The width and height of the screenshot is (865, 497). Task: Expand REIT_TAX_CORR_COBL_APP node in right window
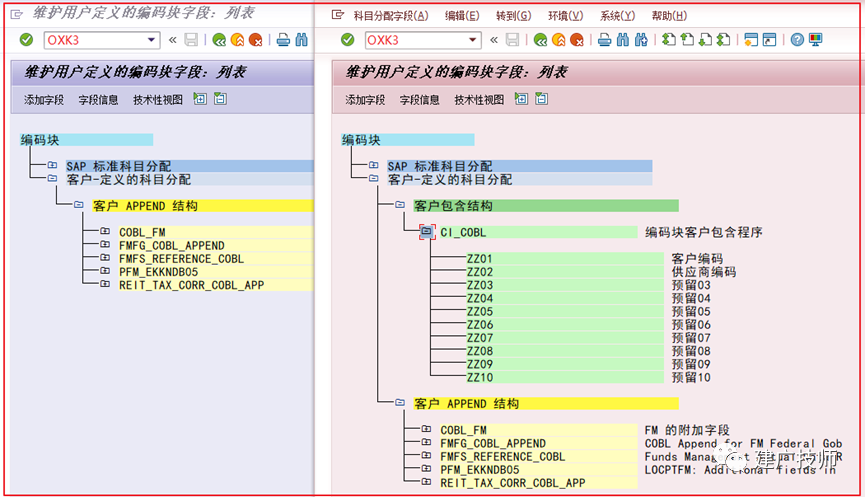[x=426, y=482]
